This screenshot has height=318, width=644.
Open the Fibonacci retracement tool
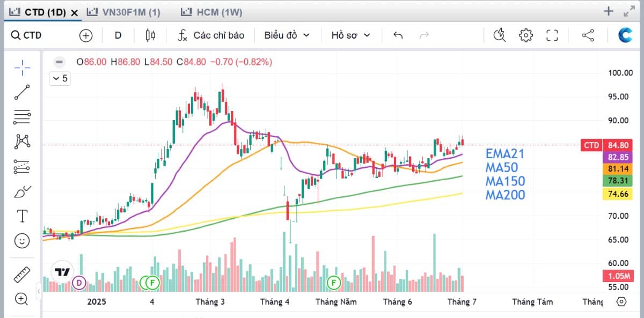(22, 116)
